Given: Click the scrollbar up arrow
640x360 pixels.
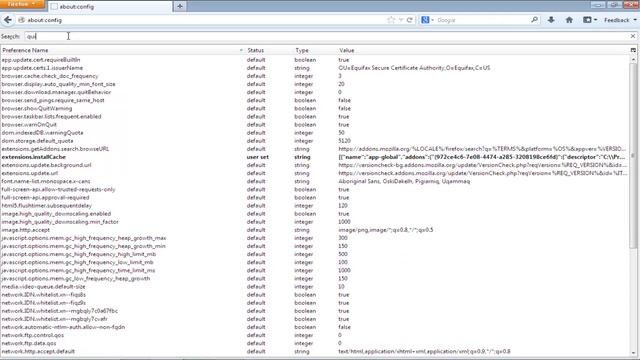Looking at the screenshot, I should (x=633, y=59).
